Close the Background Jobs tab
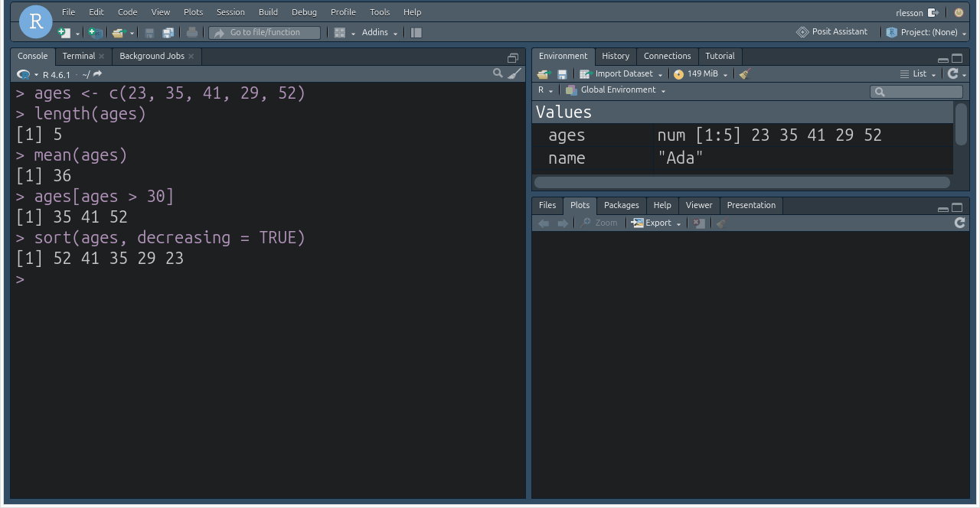 tap(191, 57)
